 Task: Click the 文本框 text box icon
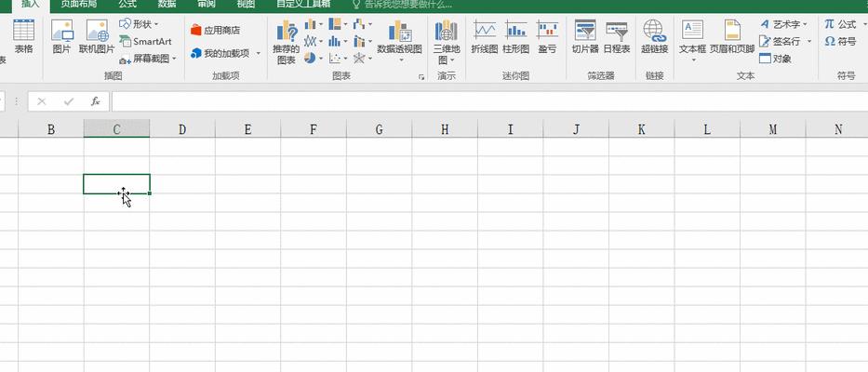[x=692, y=31]
